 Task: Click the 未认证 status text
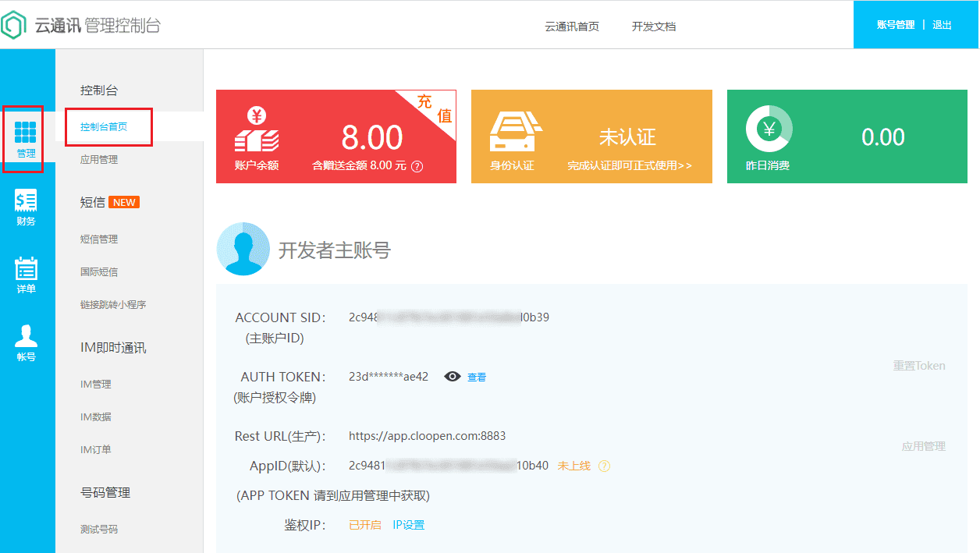click(627, 137)
